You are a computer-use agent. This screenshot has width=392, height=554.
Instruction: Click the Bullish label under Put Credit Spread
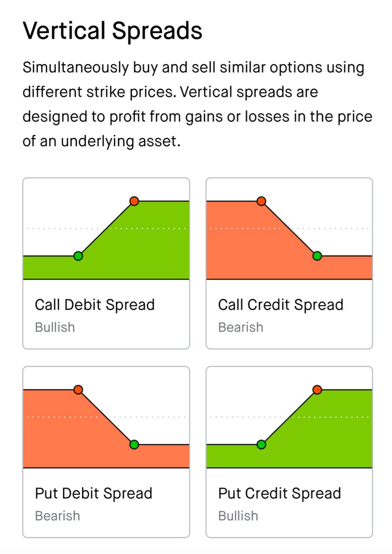(238, 516)
